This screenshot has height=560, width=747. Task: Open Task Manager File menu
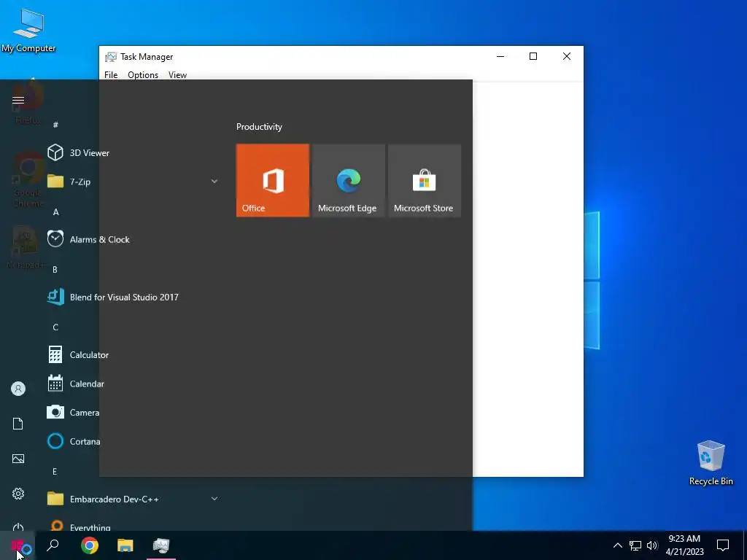pos(111,75)
